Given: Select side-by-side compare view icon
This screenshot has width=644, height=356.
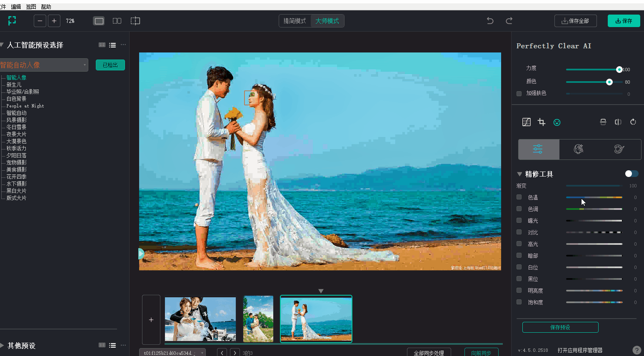Looking at the screenshot, I should 117,21.
